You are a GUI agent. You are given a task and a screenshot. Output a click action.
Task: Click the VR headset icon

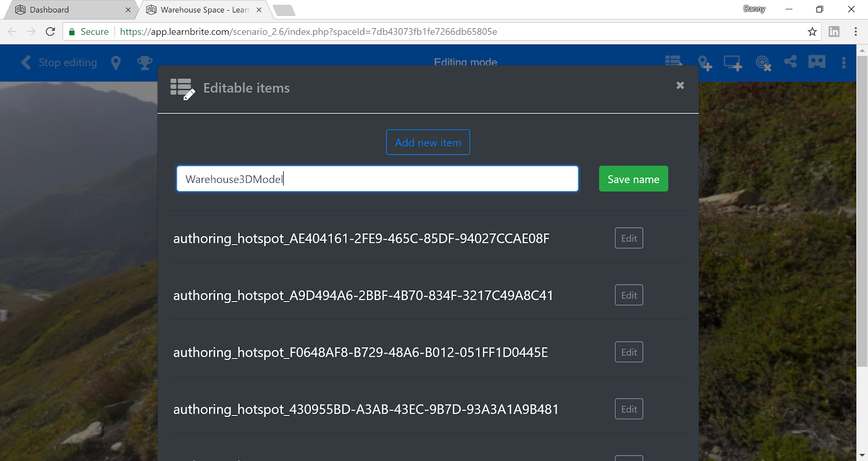(816, 61)
